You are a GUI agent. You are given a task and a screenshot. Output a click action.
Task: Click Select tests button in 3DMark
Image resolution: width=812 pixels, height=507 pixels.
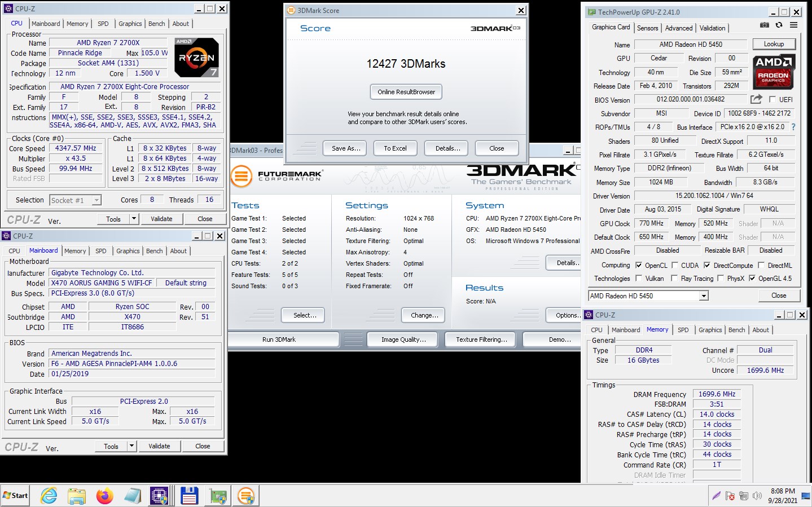(302, 315)
